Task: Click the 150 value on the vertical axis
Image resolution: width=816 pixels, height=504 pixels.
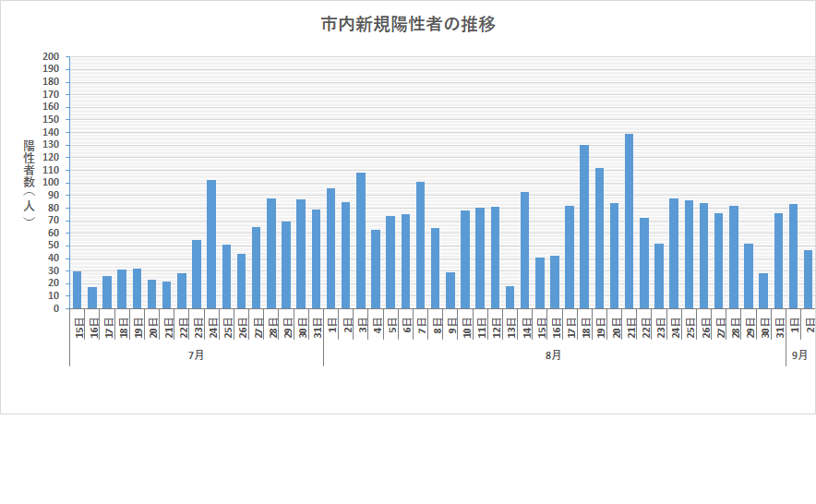Action: (x=51, y=119)
